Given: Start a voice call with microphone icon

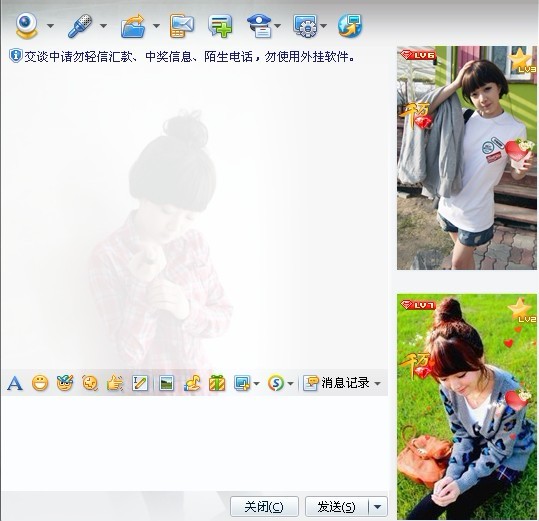Looking at the screenshot, I should 80,26.
